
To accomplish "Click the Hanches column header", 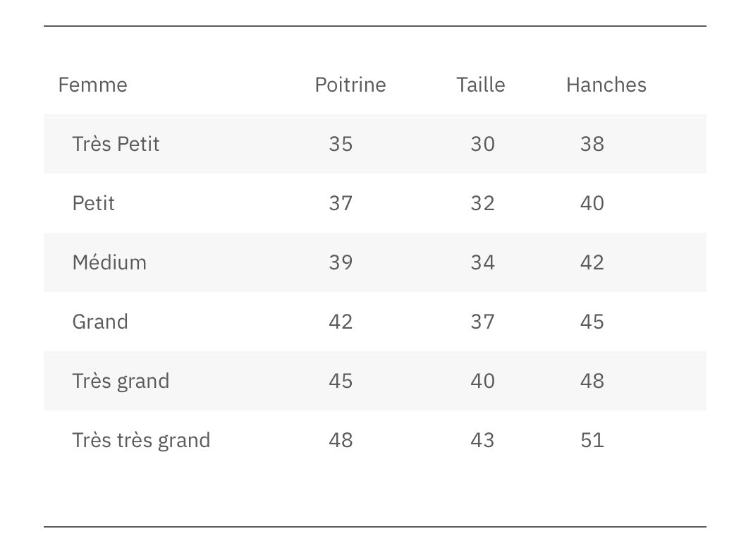I will click(606, 85).
